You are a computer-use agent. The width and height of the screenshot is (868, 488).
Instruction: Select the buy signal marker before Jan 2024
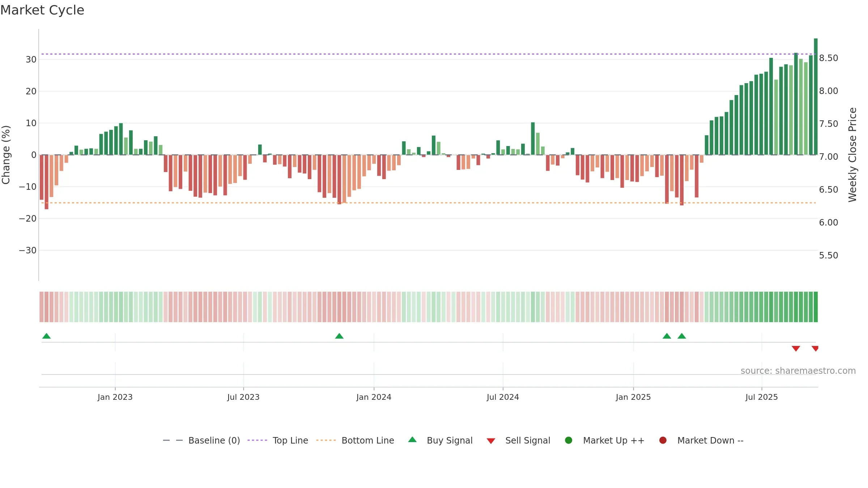(x=339, y=336)
